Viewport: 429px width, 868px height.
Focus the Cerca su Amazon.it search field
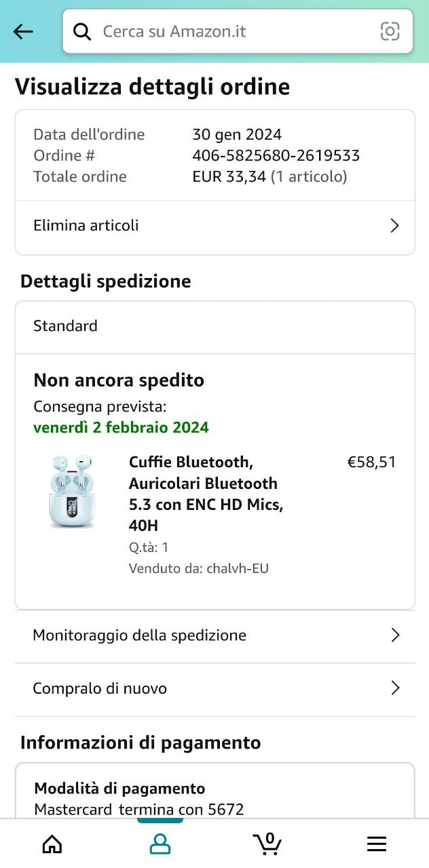click(x=231, y=31)
